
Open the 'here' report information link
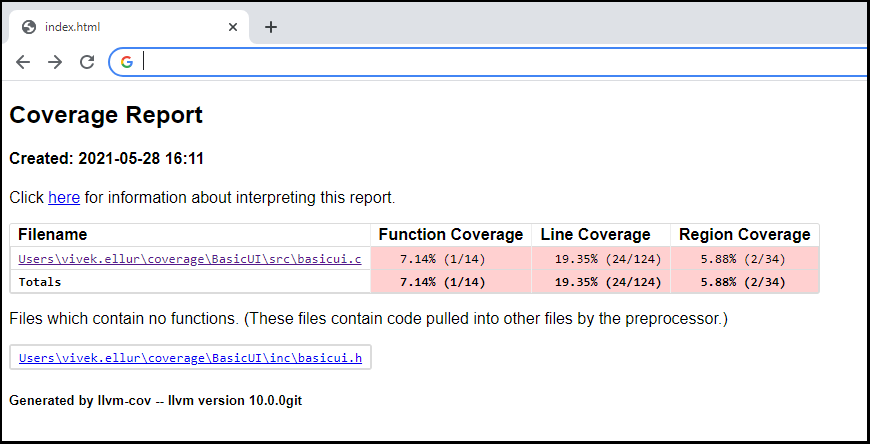click(64, 198)
